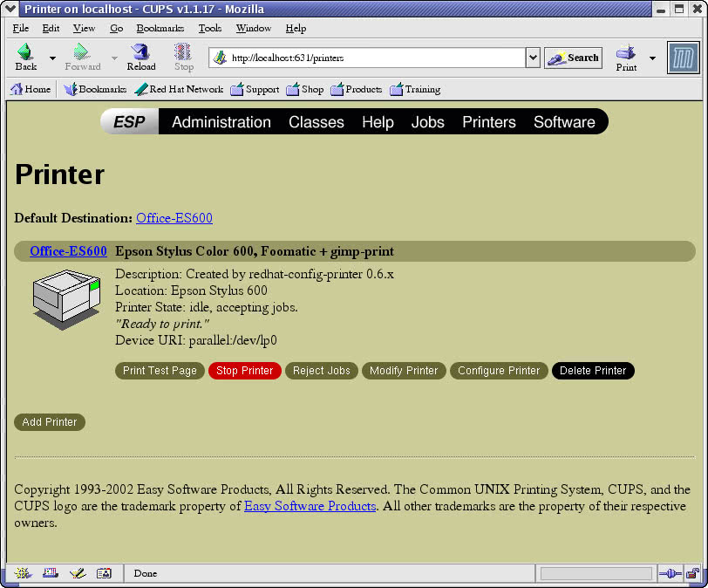
Task: Open Composer from status bar icon
Action: (x=78, y=573)
